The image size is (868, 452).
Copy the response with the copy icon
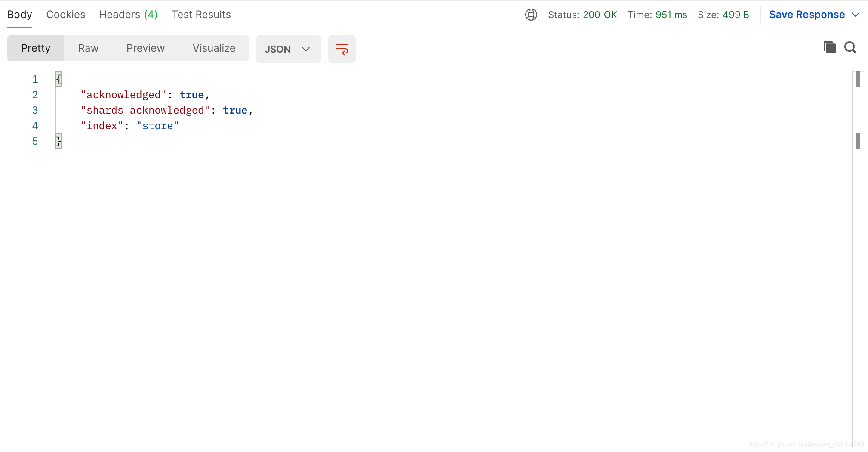click(x=829, y=47)
